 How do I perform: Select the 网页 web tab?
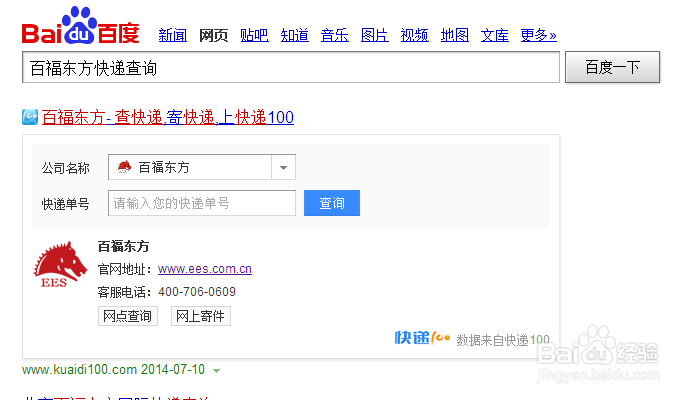coord(213,35)
